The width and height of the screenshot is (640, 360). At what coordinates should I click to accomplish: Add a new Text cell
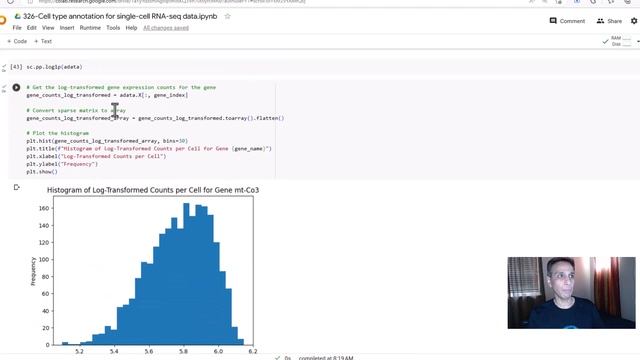[43, 41]
